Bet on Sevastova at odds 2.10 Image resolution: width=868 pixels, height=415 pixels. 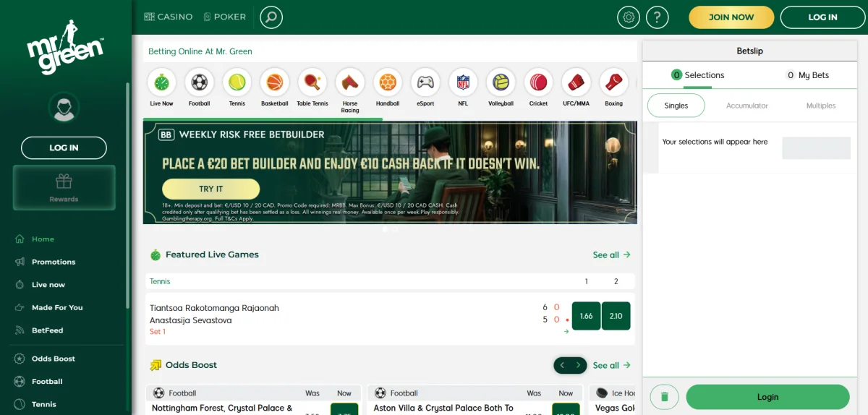click(x=616, y=316)
